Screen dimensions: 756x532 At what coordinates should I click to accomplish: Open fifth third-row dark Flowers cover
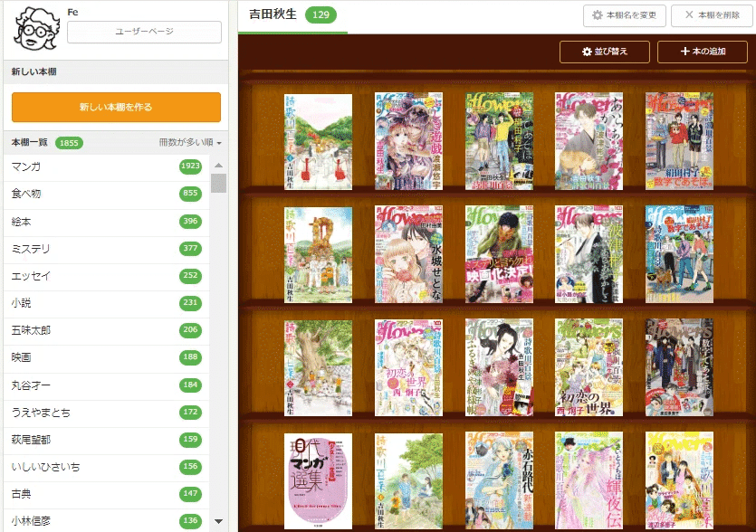point(679,367)
